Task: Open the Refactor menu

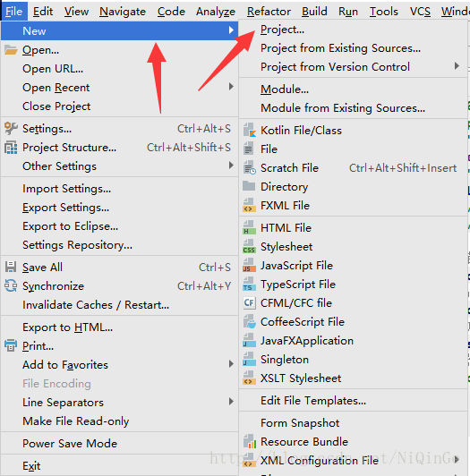Action: tap(269, 12)
